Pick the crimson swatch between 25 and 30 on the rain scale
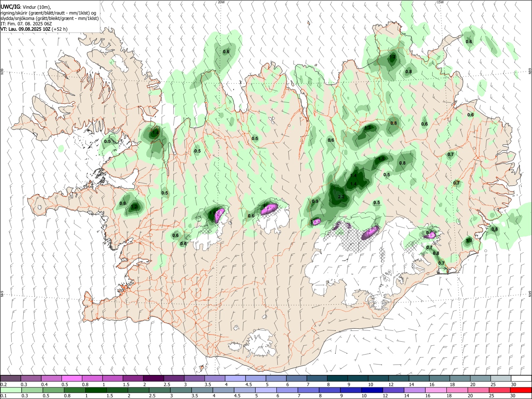532x399 pixels. [500, 390]
